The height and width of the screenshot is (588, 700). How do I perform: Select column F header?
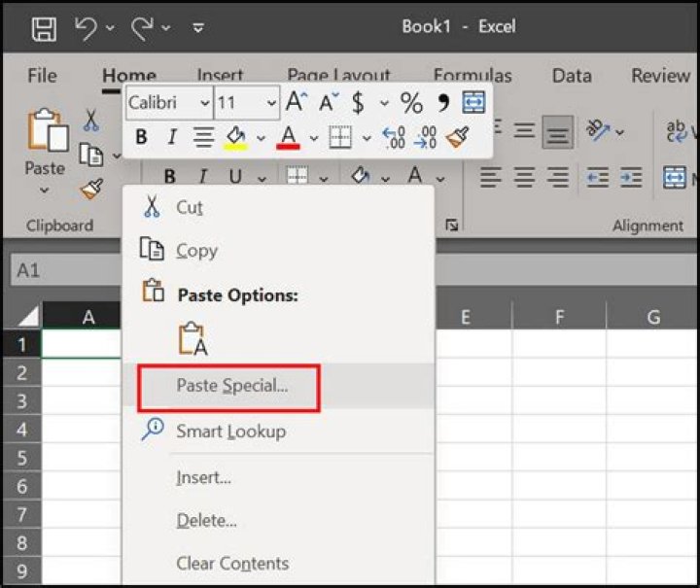(559, 317)
